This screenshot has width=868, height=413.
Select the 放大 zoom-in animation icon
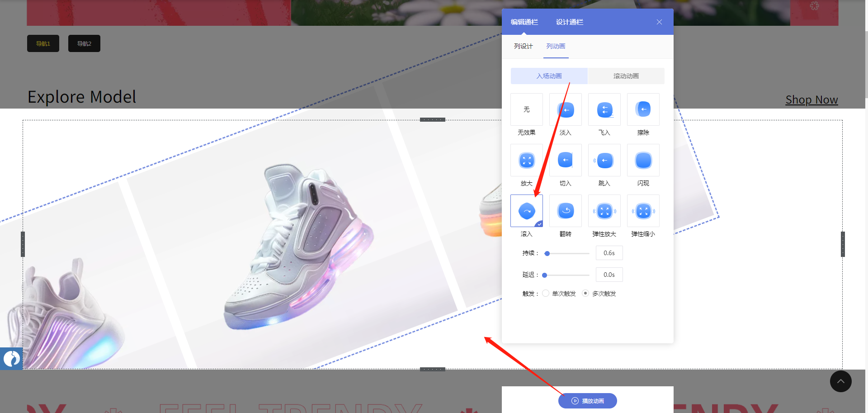527,160
